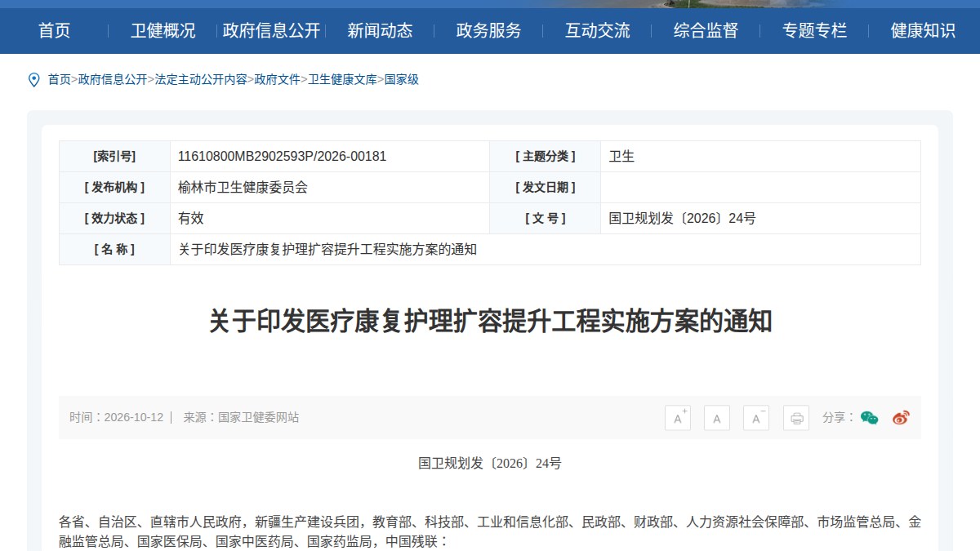Image resolution: width=980 pixels, height=551 pixels.
Task: Select index number 11610800MB2902593P/2026-00181
Action: coord(283,157)
